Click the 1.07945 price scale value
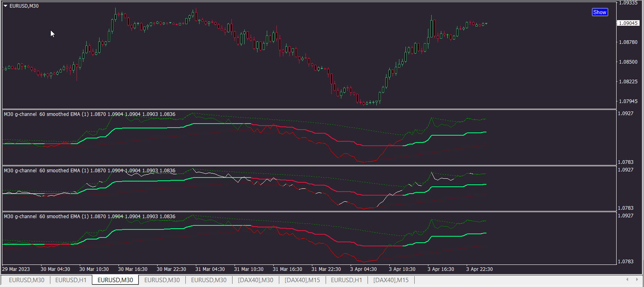Image resolution: width=644 pixels, height=287 pixels. (x=628, y=101)
